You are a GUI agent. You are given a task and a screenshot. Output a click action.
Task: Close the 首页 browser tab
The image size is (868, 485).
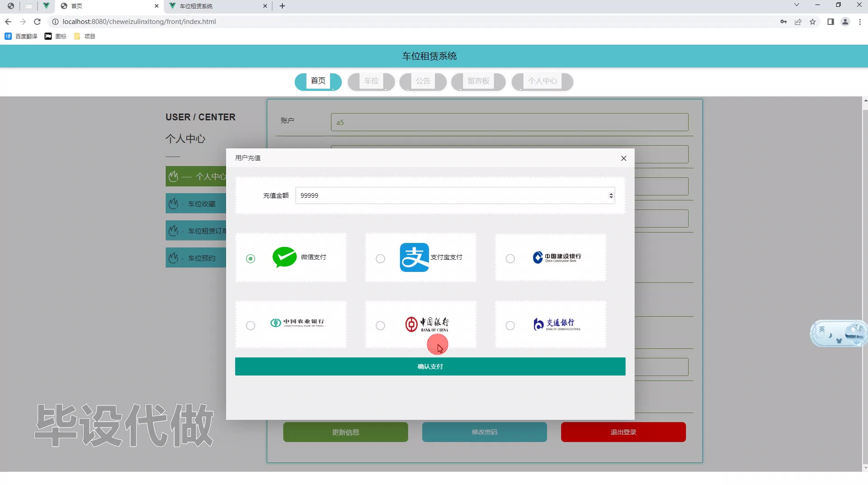(156, 6)
